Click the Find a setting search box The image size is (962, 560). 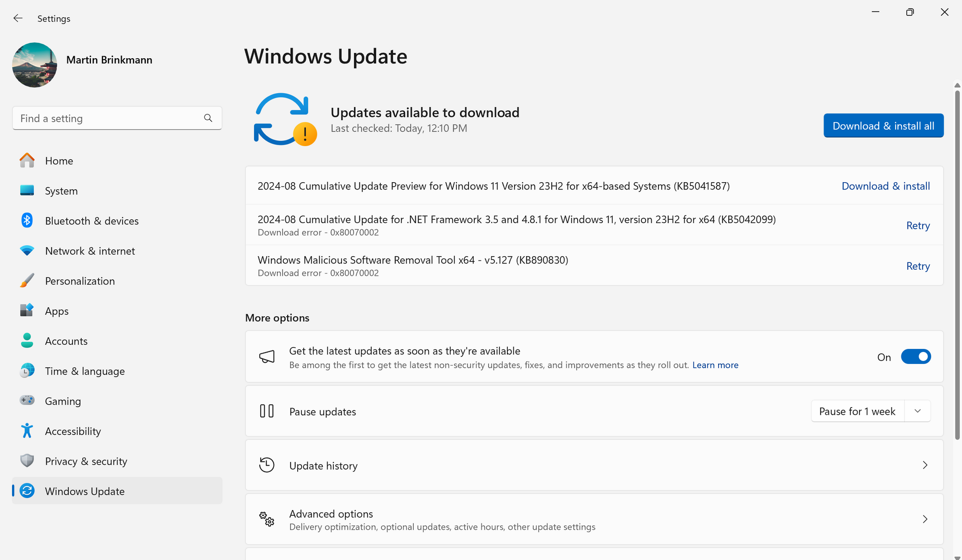pyautogui.click(x=117, y=118)
